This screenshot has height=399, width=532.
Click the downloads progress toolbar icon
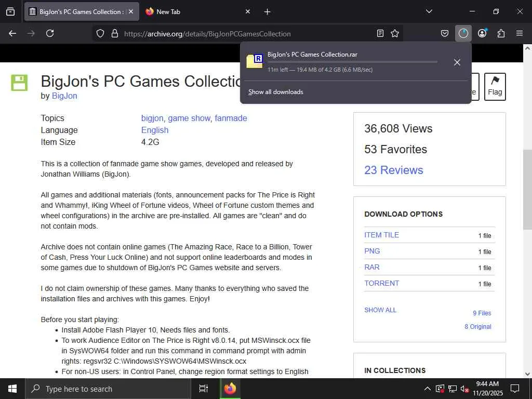pyautogui.click(x=463, y=33)
